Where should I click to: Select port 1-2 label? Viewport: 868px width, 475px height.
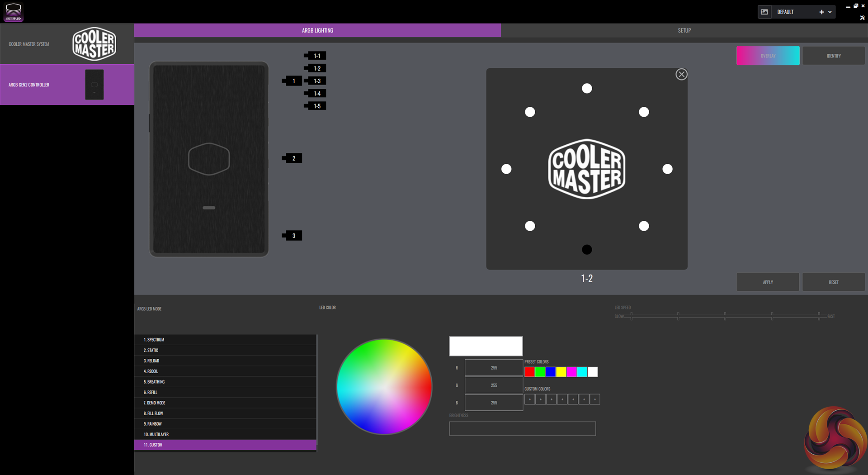pos(316,68)
